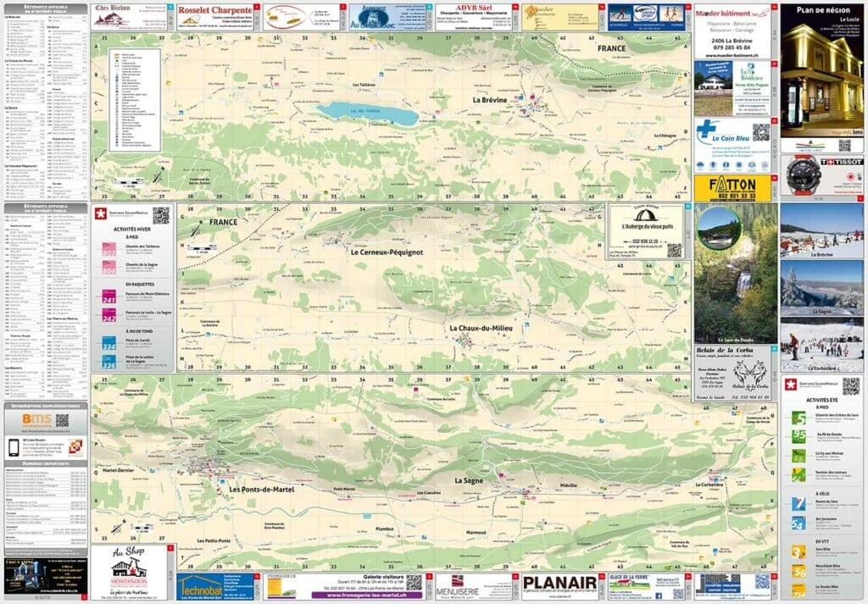Click the blue 336 ski route icon
The width and height of the screenshot is (868, 604).
tap(109, 362)
